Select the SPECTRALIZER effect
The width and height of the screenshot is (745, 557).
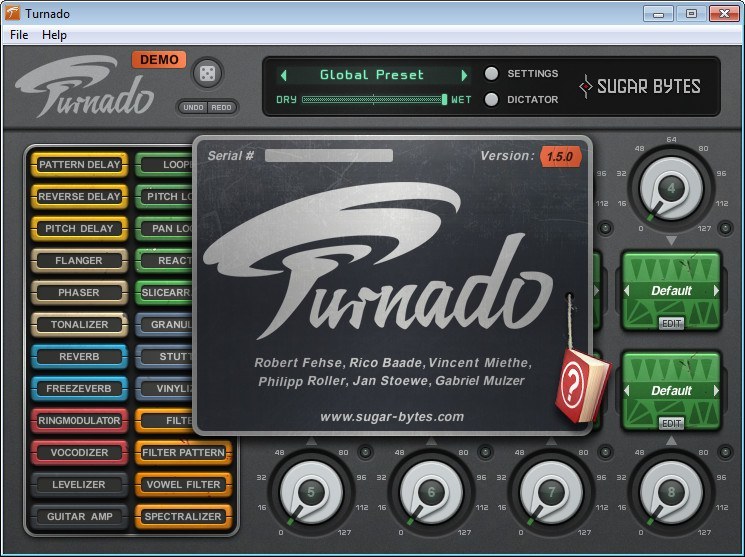coord(183,516)
